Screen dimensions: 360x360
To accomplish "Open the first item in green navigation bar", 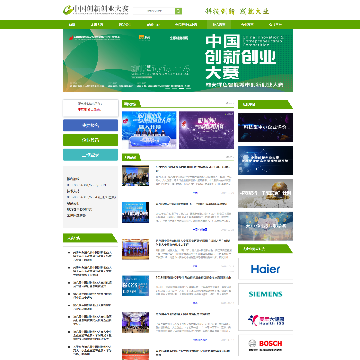I will [72, 24].
